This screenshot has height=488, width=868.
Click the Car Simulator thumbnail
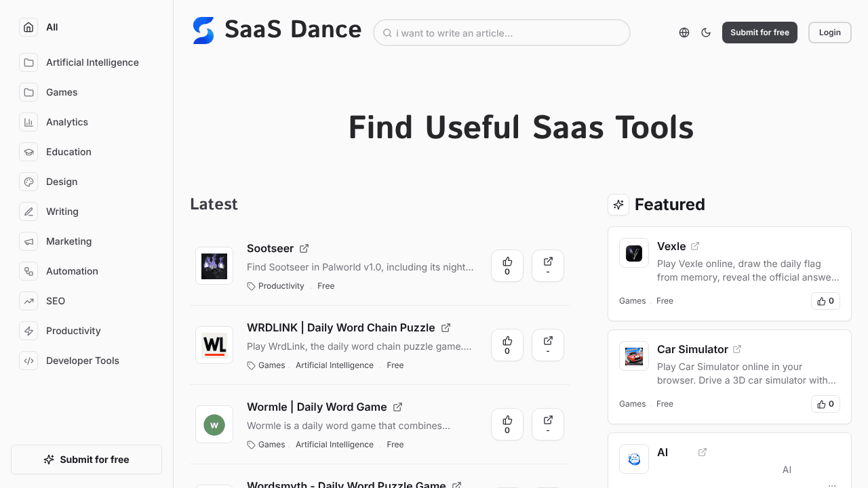(x=634, y=356)
